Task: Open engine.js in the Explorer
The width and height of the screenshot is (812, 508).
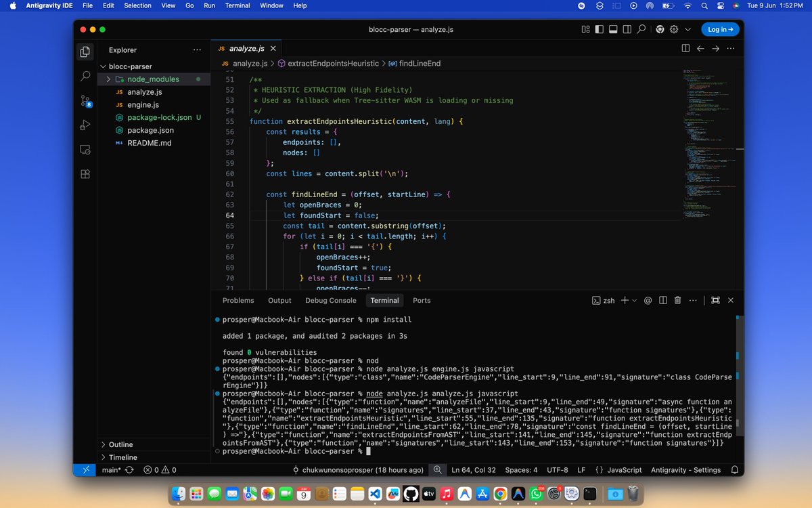Action: pyautogui.click(x=143, y=105)
